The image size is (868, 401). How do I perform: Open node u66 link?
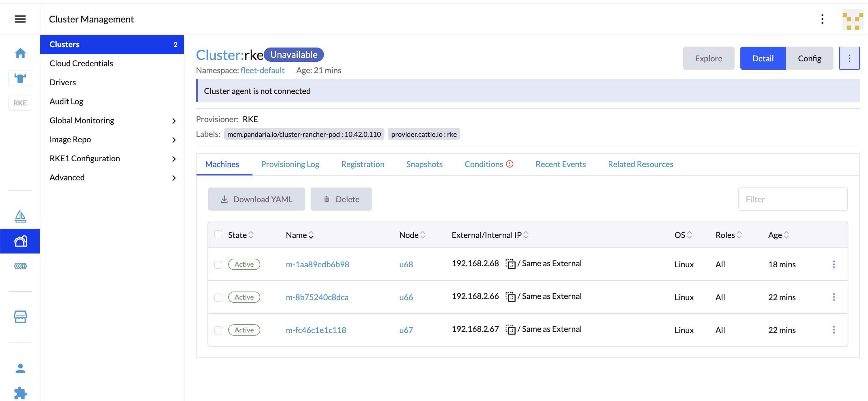(406, 297)
